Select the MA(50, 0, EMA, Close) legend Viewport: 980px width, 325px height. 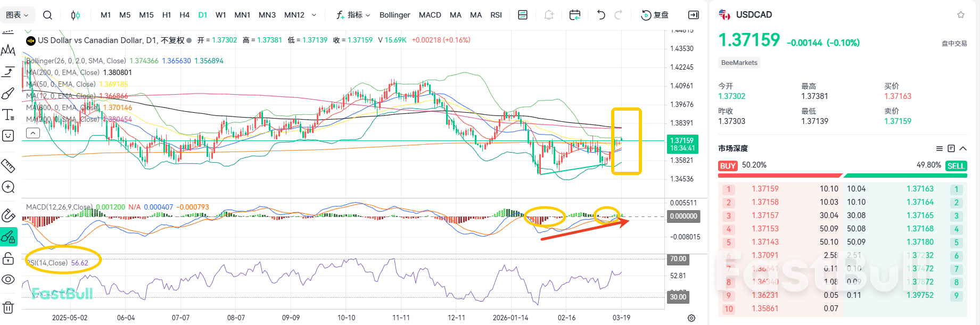coord(61,84)
